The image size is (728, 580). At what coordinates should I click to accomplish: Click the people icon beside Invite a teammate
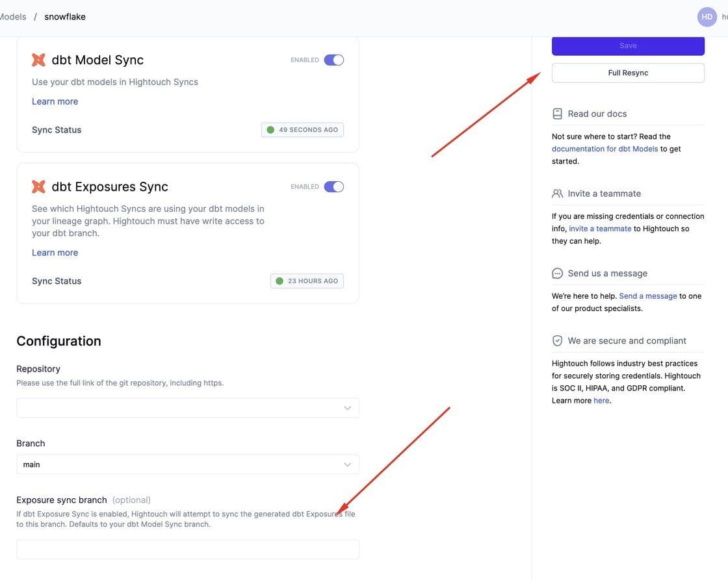(x=557, y=194)
